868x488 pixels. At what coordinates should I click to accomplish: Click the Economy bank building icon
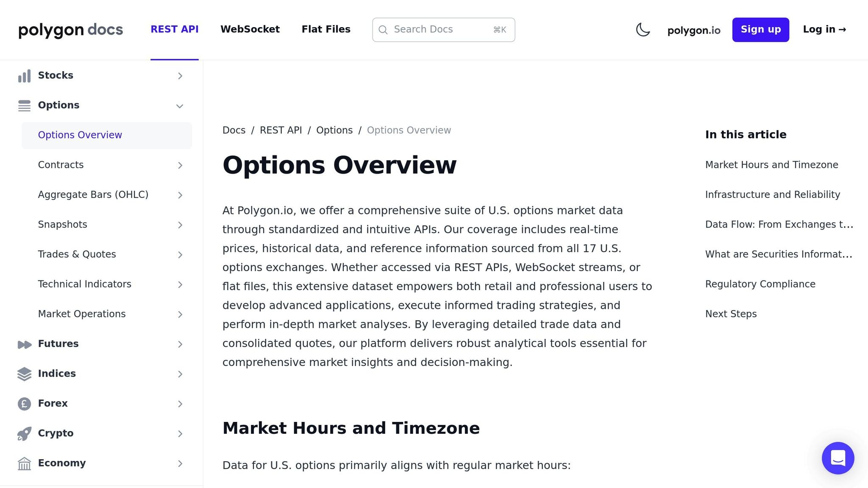tap(24, 463)
